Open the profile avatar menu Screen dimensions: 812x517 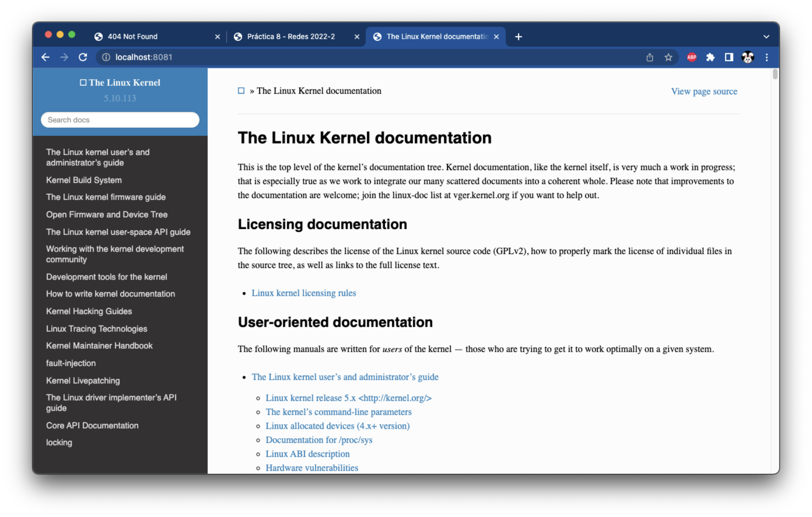[748, 57]
